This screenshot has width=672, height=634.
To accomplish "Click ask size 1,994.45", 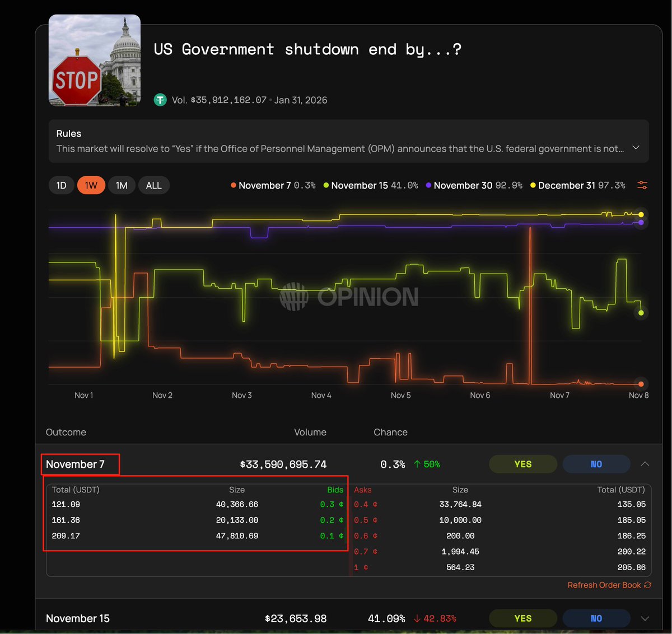I will pos(460,551).
